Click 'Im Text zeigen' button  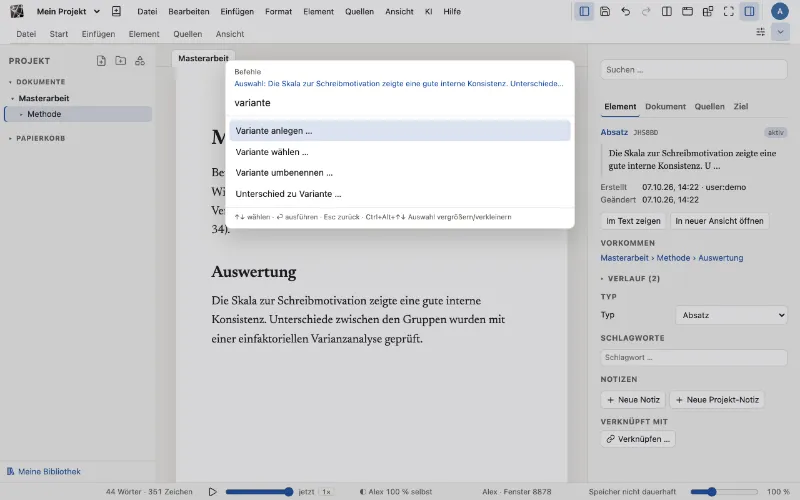[633, 221]
